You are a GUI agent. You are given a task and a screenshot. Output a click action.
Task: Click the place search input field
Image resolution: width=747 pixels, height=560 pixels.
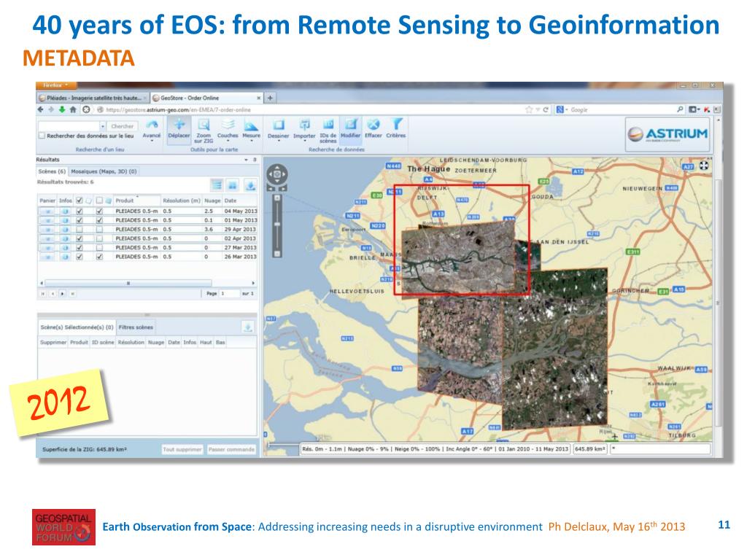point(69,126)
